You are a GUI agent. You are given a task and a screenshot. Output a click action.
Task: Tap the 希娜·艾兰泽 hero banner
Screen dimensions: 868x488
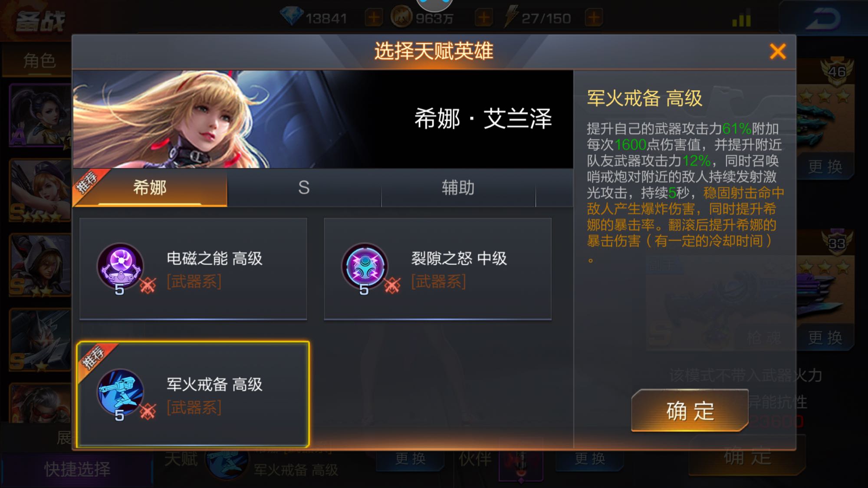[x=323, y=119]
